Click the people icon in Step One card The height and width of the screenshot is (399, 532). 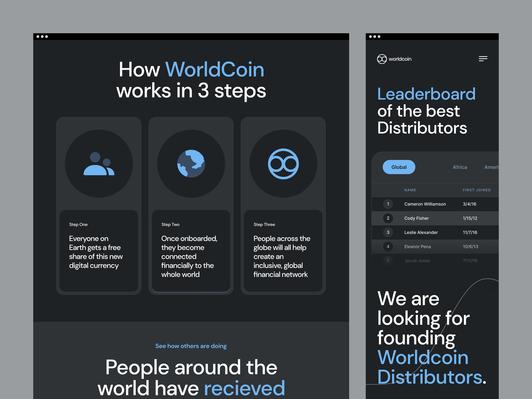click(x=99, y=164)
